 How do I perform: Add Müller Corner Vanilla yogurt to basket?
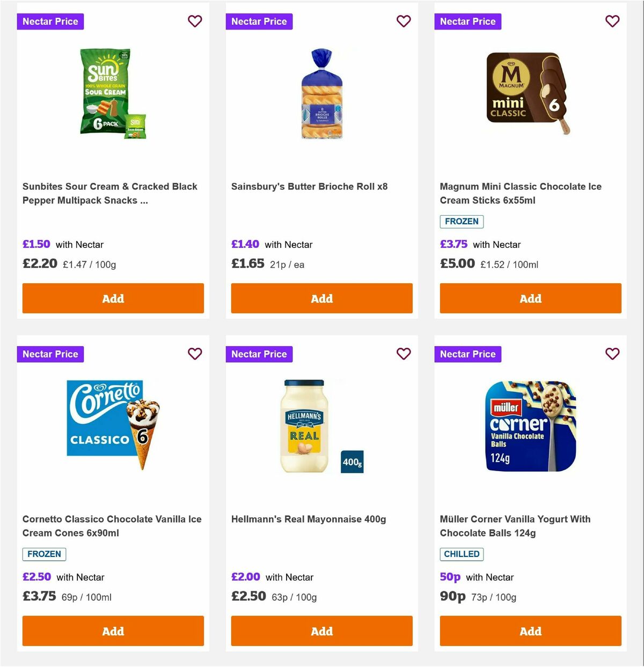pos(530,631)
